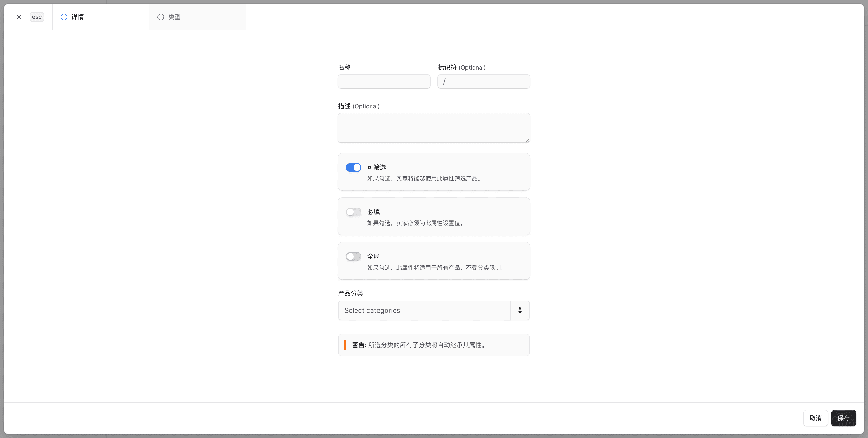Screen dimensions: 868x438
Task: Click inside the 描述 textarea
Action: [434, 128]
